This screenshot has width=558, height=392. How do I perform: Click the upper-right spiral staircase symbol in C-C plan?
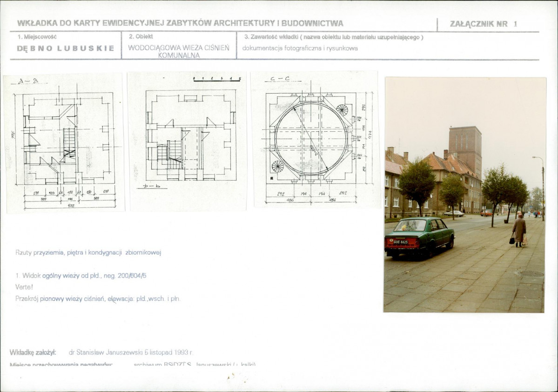342,110
